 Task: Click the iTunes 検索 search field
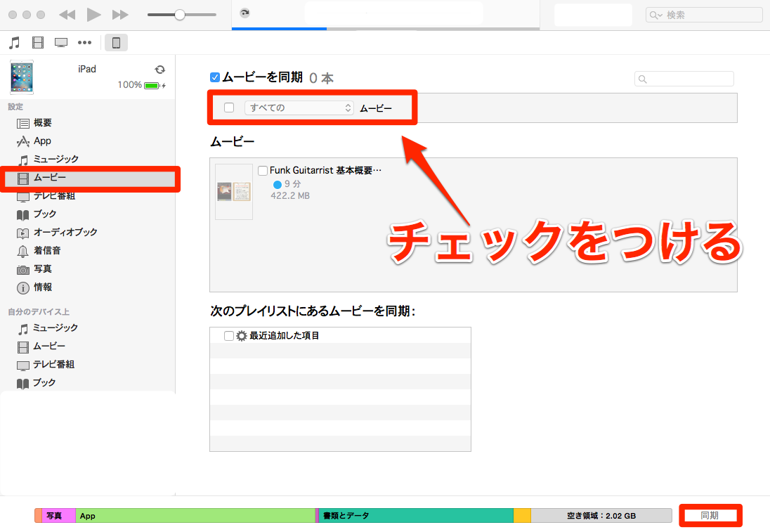pos(704,15)
